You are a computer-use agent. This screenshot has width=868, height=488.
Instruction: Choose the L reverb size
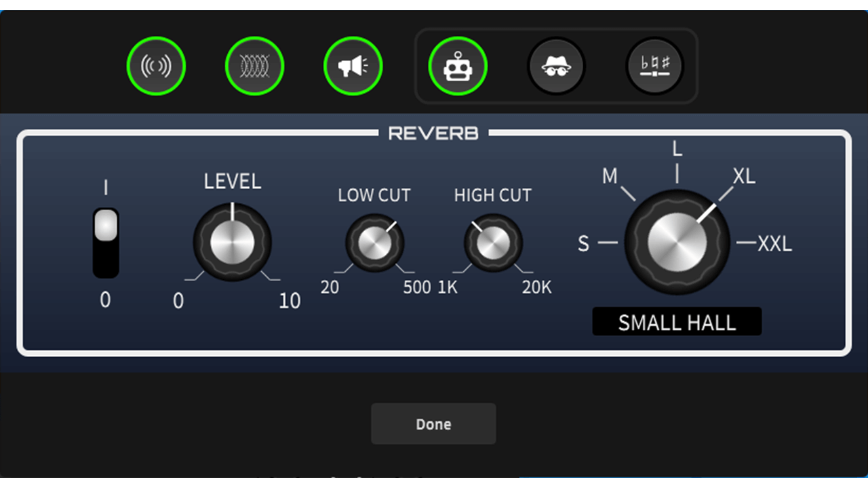(677, 149)
